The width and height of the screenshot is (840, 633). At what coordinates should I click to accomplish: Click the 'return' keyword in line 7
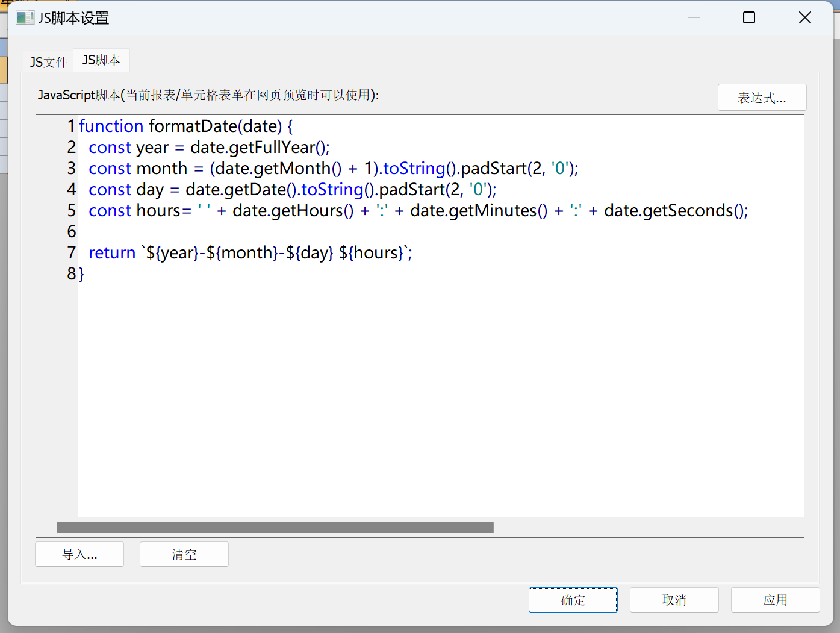click(112, 253)
